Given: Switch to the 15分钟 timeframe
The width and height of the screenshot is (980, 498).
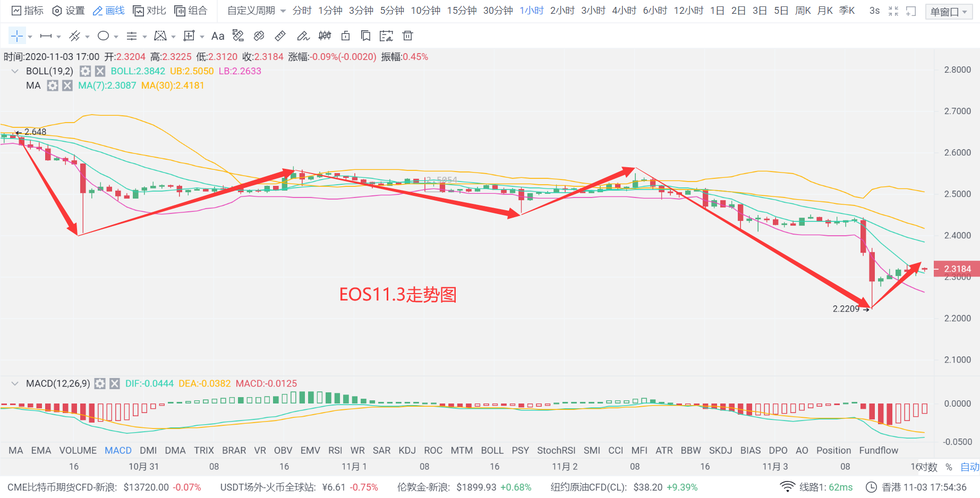Looking at the screenshot, I should (462, 11).
